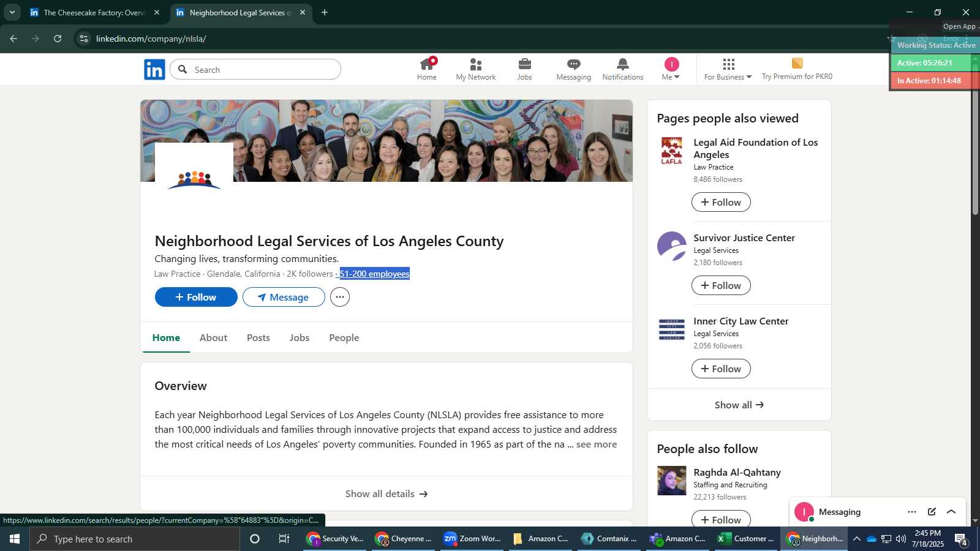The image size is (980, 551).
Task: Follow Raghda Al-Qahtany
Action: 721,519
